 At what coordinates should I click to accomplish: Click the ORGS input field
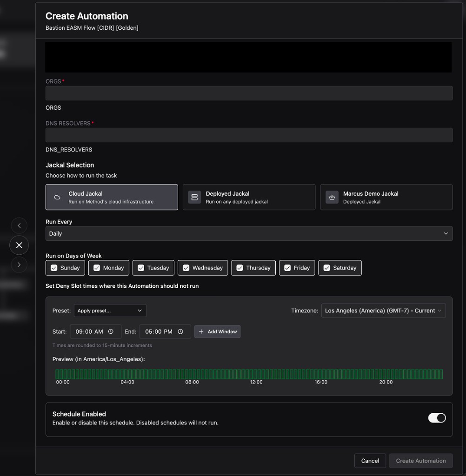(x=249, y=93)
